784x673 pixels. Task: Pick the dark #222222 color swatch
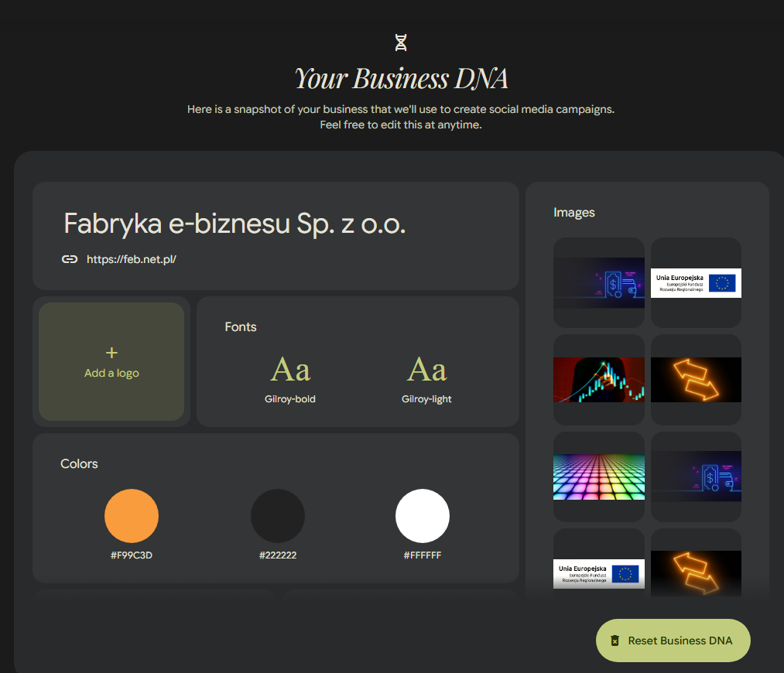pos(278,516)
